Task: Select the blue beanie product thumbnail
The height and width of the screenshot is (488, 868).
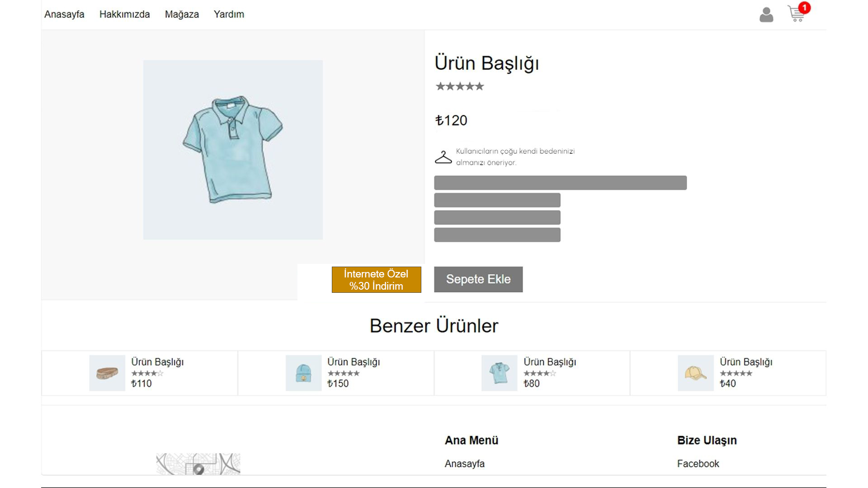Action: 303,373
